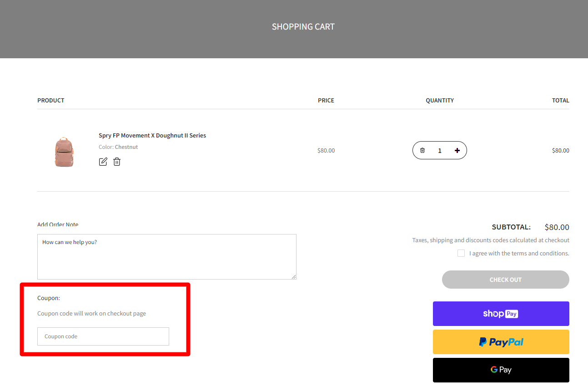Select the Color: Chestnut label

[x=118, y=147]
